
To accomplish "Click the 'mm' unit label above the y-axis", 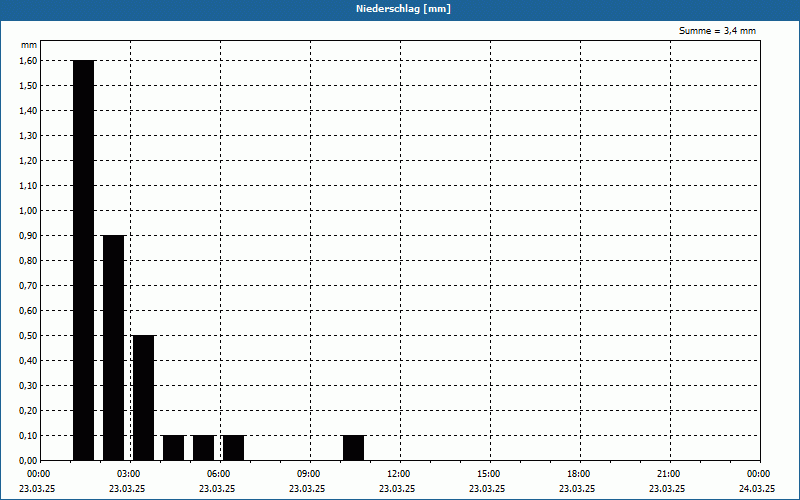I will click(29, 45).
